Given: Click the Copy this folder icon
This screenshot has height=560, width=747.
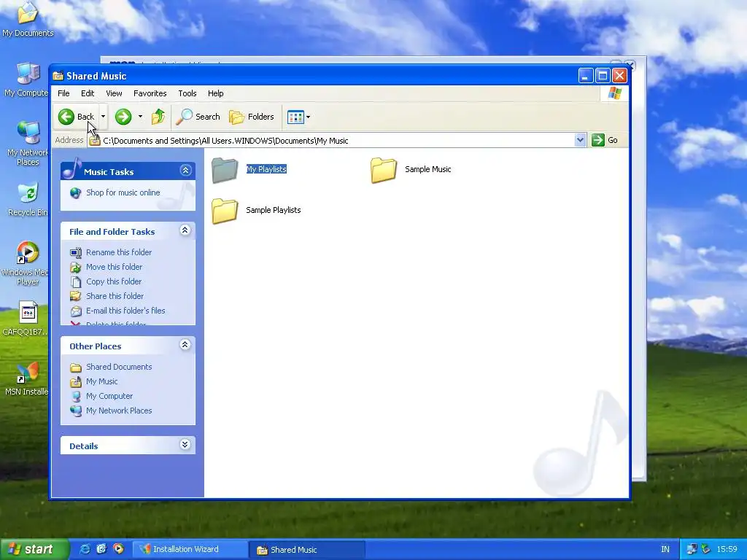Looking at the screenshot, I should pos(76,282).
